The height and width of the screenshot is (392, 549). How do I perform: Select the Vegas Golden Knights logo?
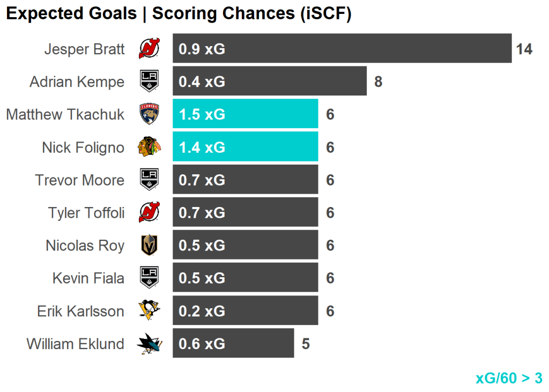click(149, 245)
